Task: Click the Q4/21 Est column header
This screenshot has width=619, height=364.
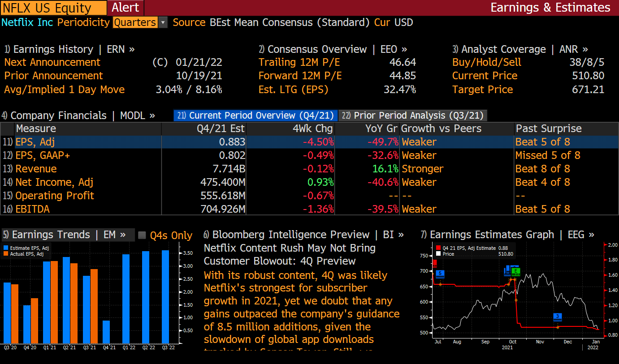Action: coord(204,129)
